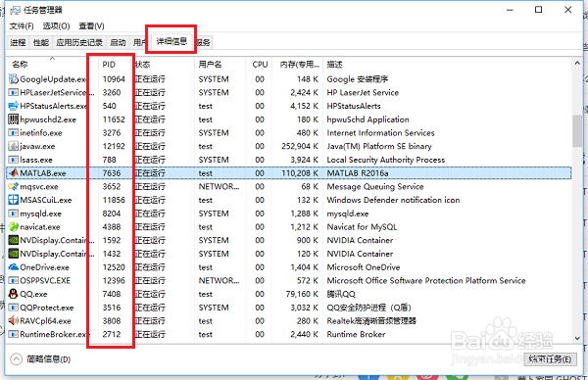Click the QQProtect.exe process icon
Image resolution: width=588 pixels, height=380 pixels.
tap(13, 308)
